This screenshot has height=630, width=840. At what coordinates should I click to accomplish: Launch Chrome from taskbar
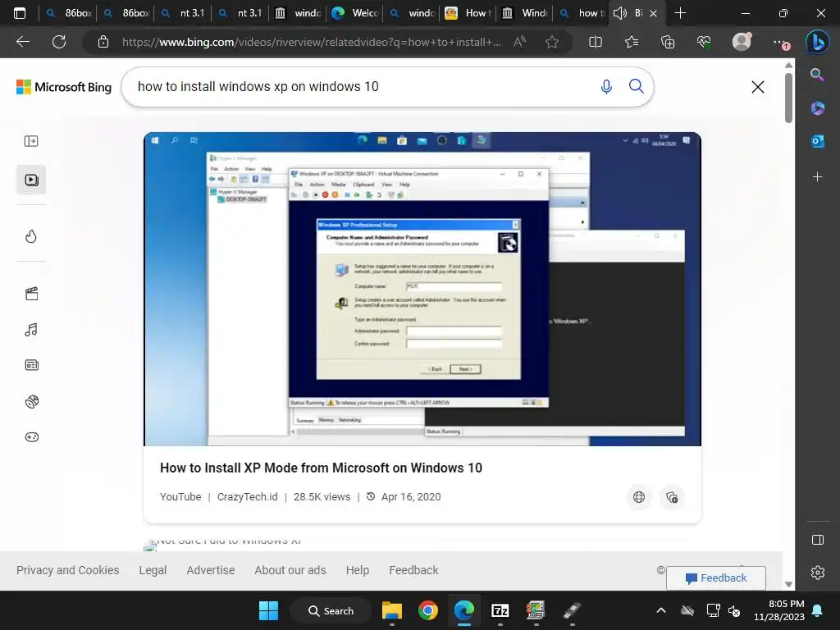427,610
